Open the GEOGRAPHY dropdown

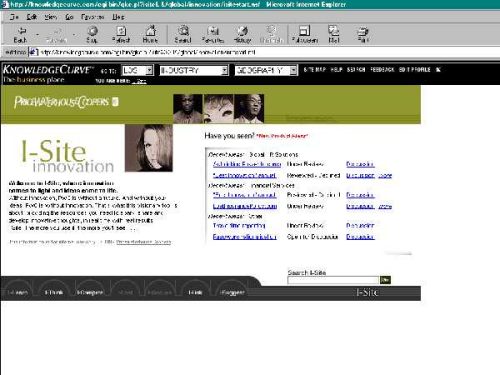click(x=266, y=70)
